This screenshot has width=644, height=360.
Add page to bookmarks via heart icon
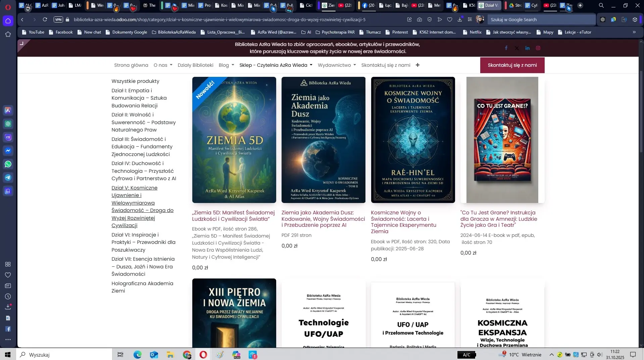tap(449, 19)
